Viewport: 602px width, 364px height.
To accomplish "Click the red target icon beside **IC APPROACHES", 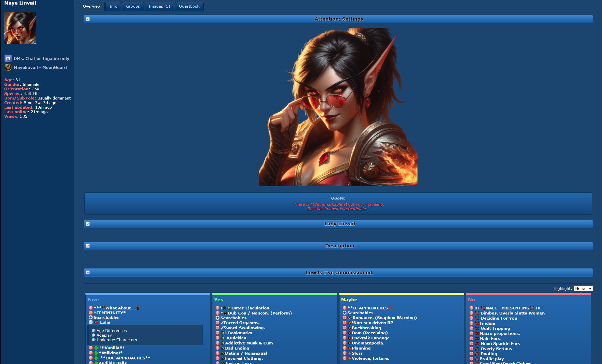I will pos(344,308).
